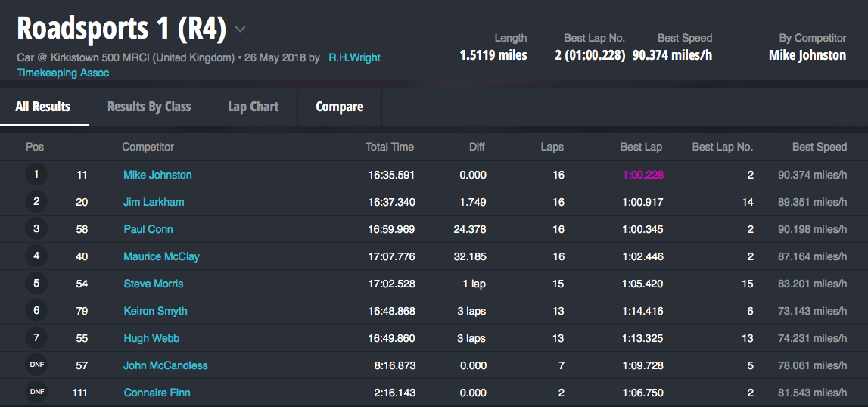Open Paul Conn's results
This screenshot has width=868, height=407.
click(x=148, y=229)
